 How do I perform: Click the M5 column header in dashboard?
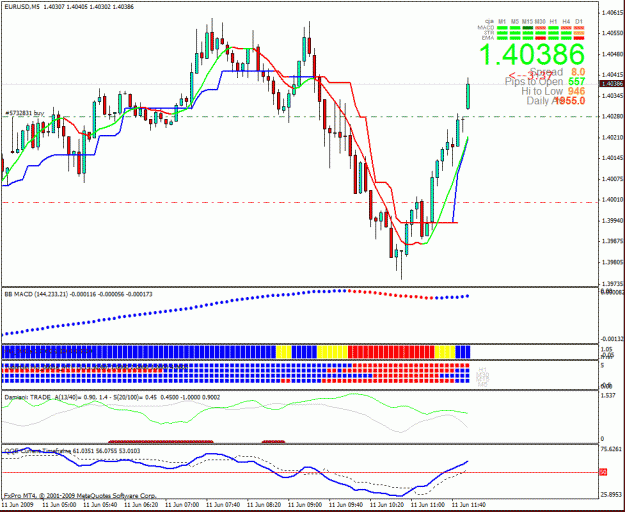[x=515, y=21]
